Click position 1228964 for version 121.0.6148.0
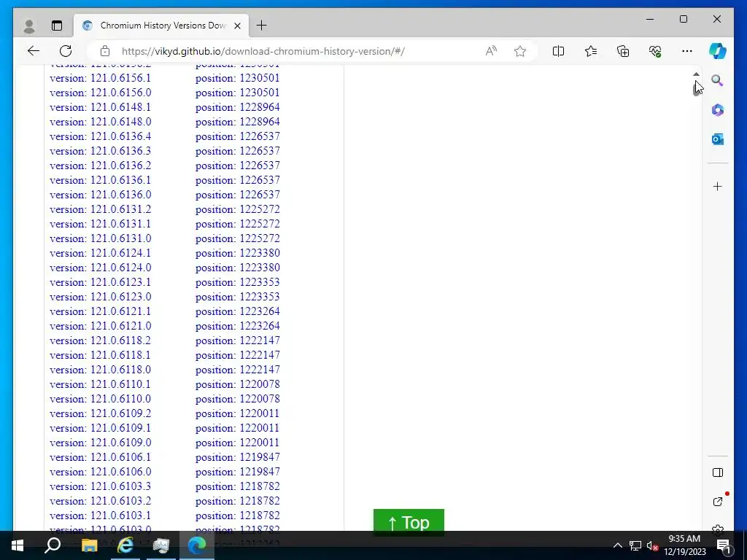 237,122
